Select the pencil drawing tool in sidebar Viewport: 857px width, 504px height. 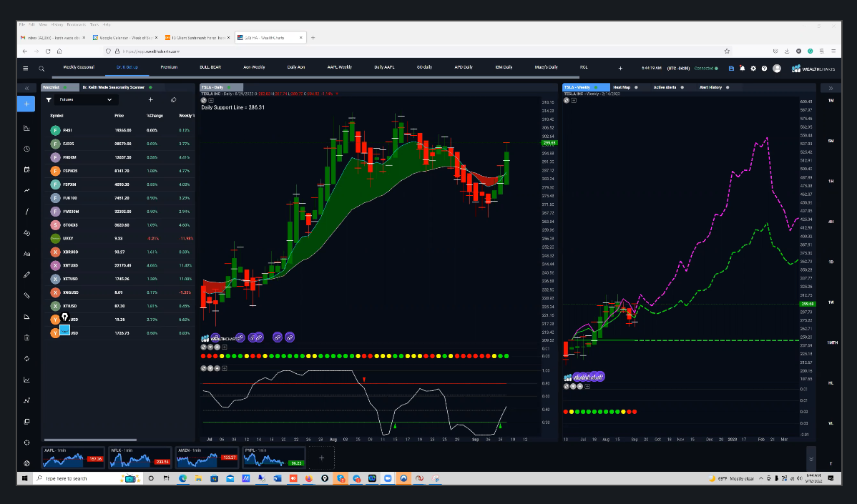click(26, 275)
